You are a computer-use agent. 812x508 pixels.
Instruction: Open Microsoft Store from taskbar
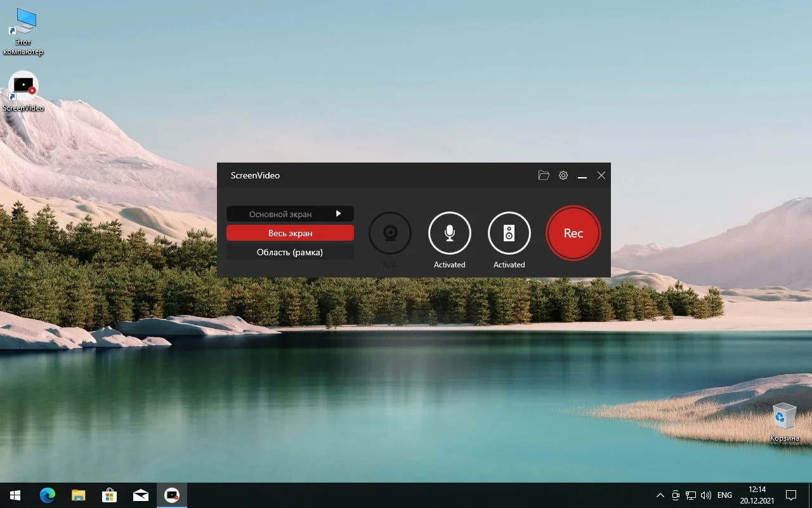[x=109, y=495]
